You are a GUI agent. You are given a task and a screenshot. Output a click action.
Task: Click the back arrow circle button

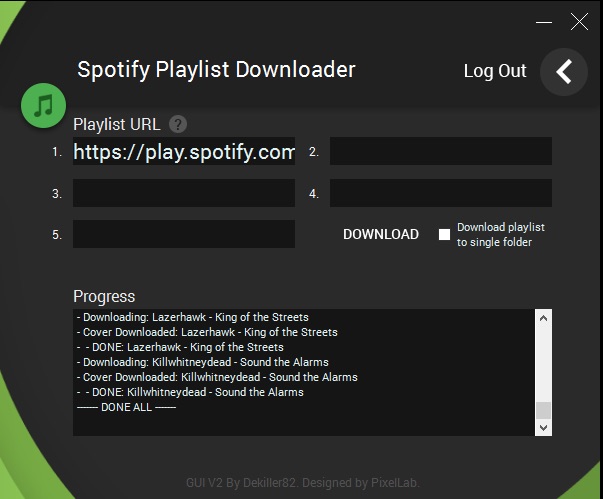[x=564, y=72]
